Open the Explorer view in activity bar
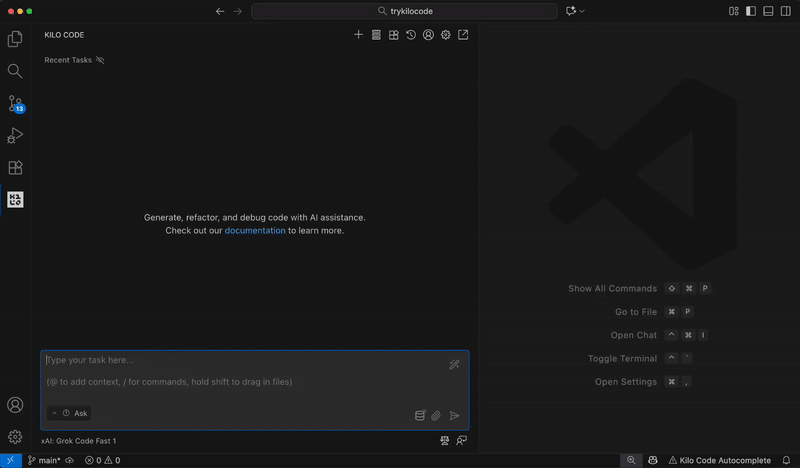This screenshot has width=800, height=468. (x=15, y=39)
